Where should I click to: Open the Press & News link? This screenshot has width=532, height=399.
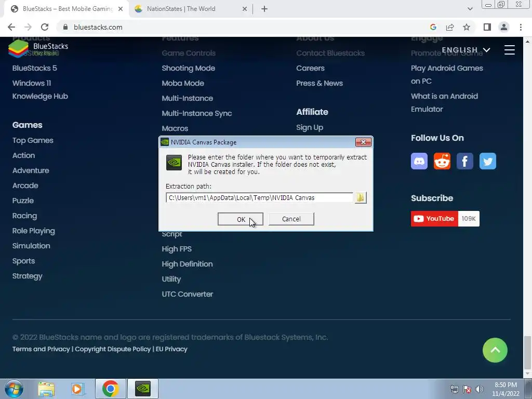320,83
